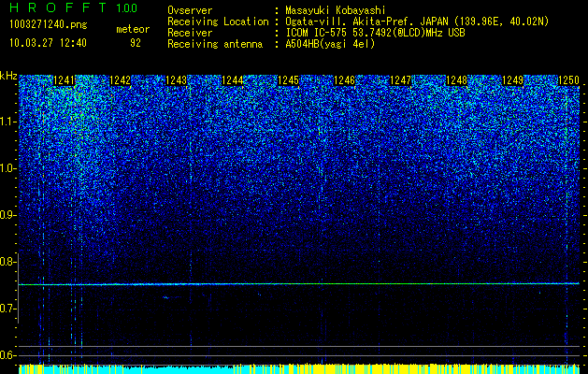The image size is (588, 374).
Task: Click the Receiving antenna label
Action: point(215,44)
